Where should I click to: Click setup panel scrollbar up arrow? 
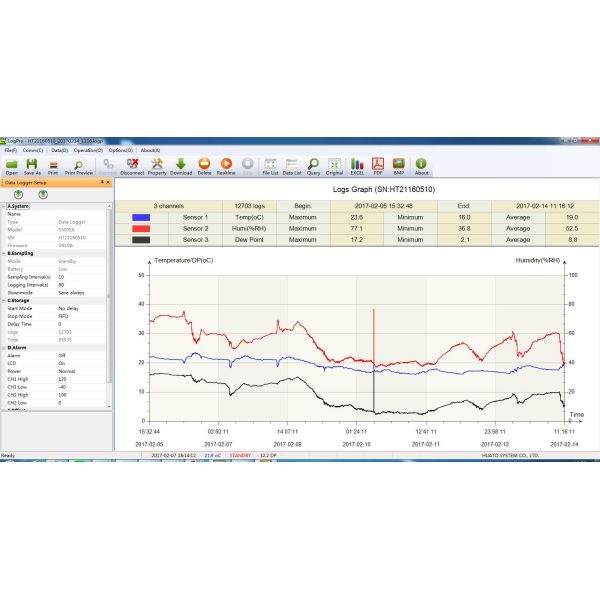pyautogui.click(x=109, y=206)
